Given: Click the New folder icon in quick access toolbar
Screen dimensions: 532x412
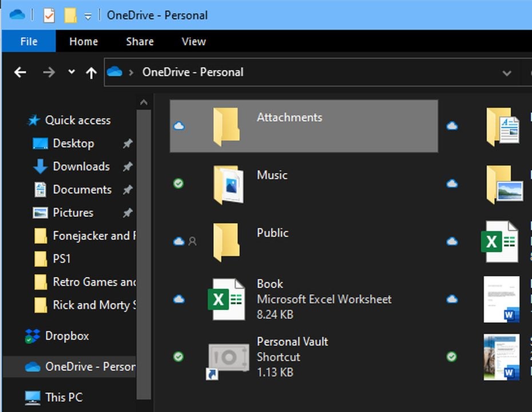Looking at the screenshot, I should point(70,15).
